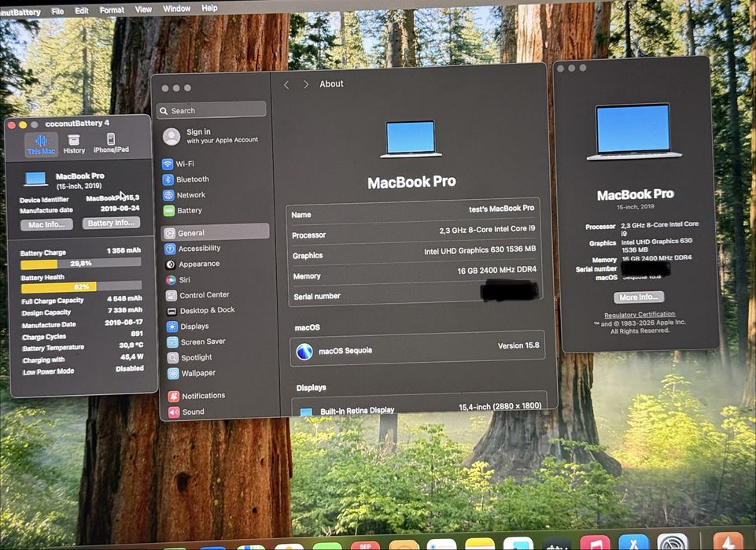Click the Full Charge Capacity value 4 546 mAh
Screen dimensions: 756x550
pos(124,298)
